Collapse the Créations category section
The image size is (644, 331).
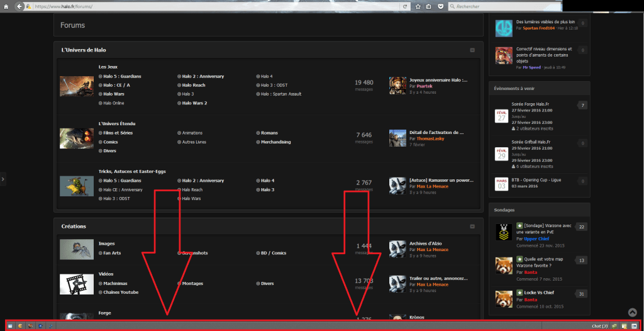[472, 226]
